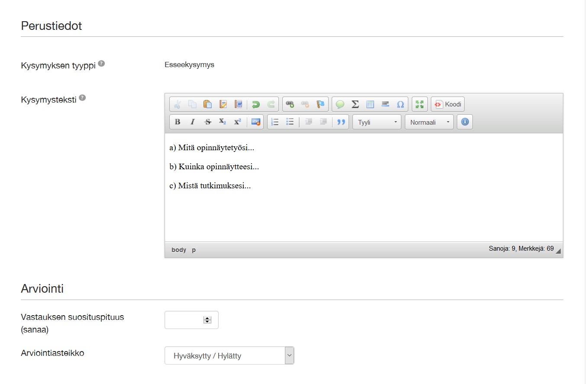Viewport: 588px width, 384px height.
Task: Click the 'Esseekysymys' question type text
Action: click(x=189, y=65)
